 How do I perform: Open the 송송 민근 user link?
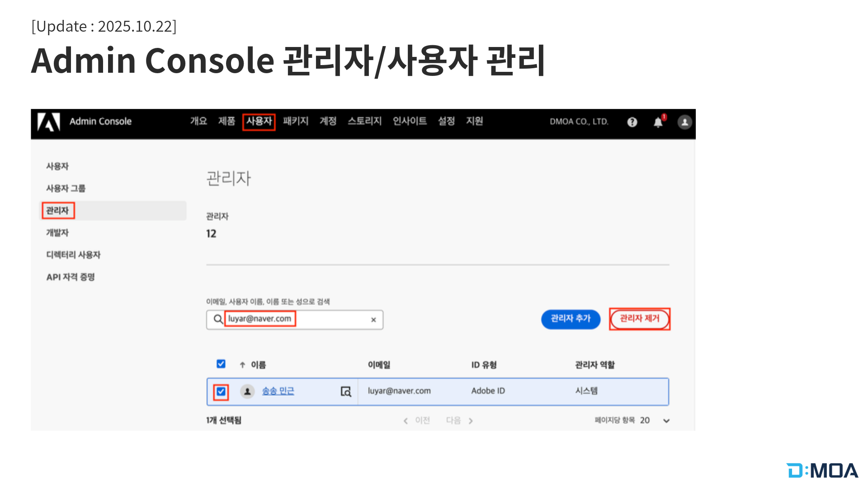coord(278,391)
